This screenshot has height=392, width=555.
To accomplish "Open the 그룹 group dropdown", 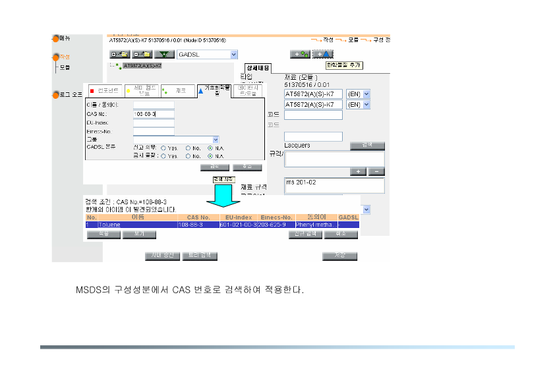I will [216, 140].
